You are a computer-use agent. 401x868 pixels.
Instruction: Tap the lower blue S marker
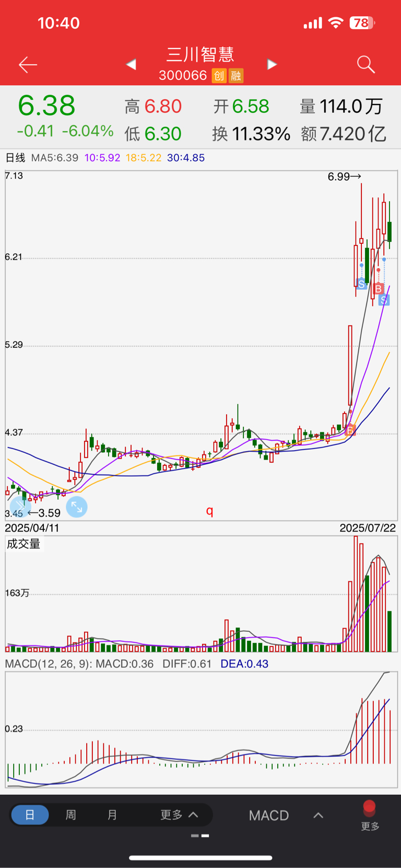pyautogui.click(x=384, y=300)
